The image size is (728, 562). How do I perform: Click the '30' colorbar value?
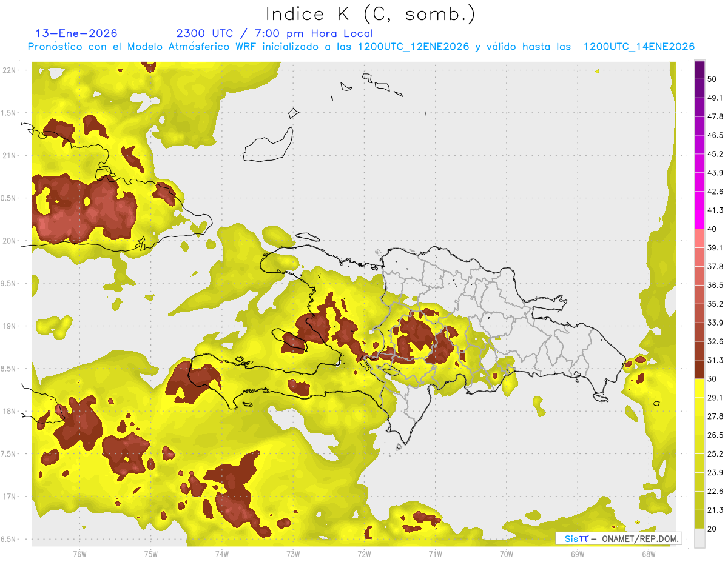pos(712,379)
